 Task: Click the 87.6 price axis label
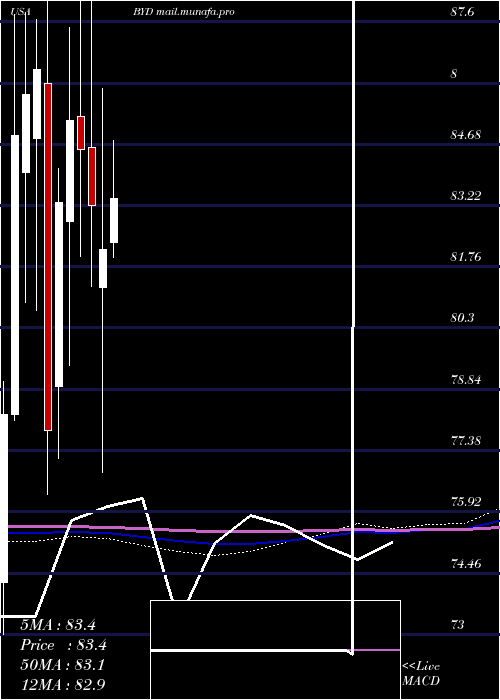click(x=462, y=12)
